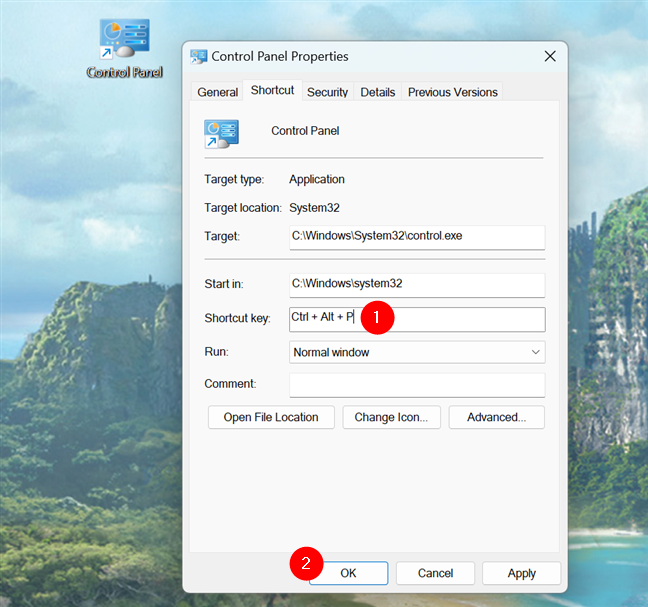Confirm changes with OK button
The height and width of the screenshot is (607, 648).
tap(348, 573)
